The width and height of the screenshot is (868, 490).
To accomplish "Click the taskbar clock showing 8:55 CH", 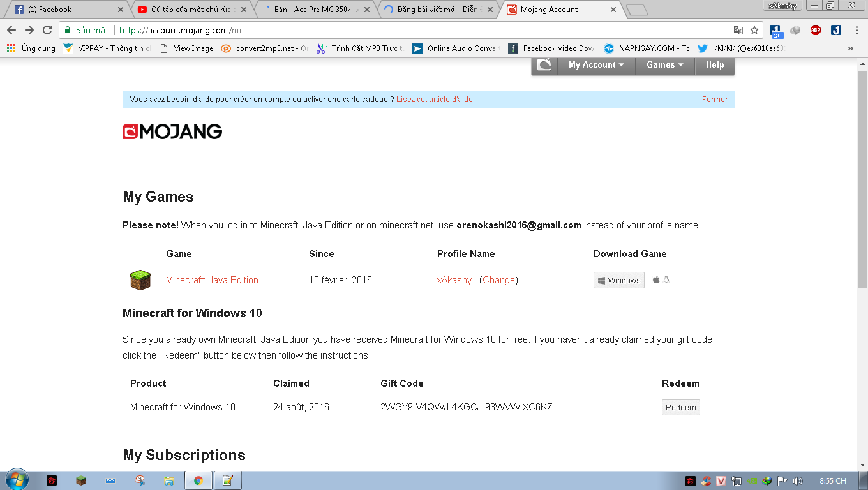I will tap(833, 480).
